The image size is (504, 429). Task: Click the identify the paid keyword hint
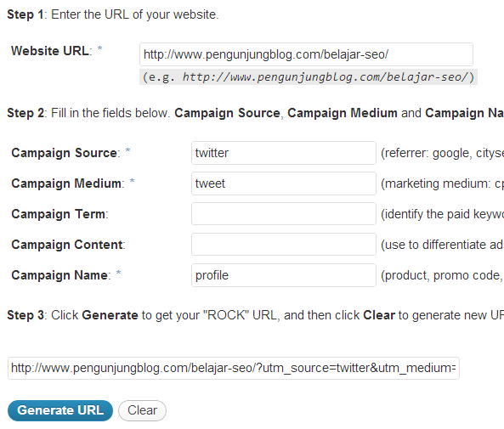(442, 214)
